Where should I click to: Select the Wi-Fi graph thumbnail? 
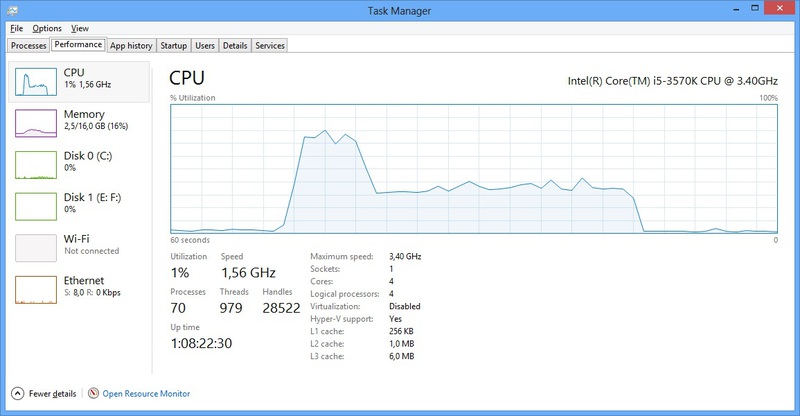[x=36, y=248]
